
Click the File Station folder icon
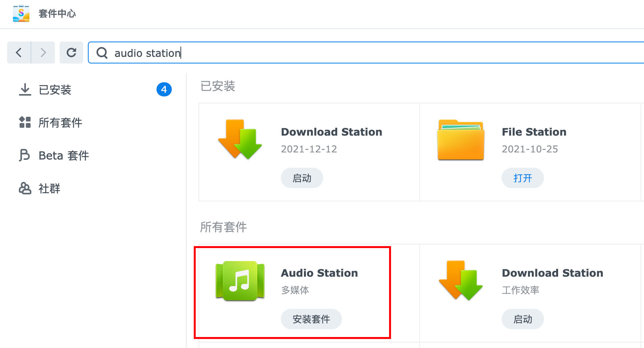point(460,140)
